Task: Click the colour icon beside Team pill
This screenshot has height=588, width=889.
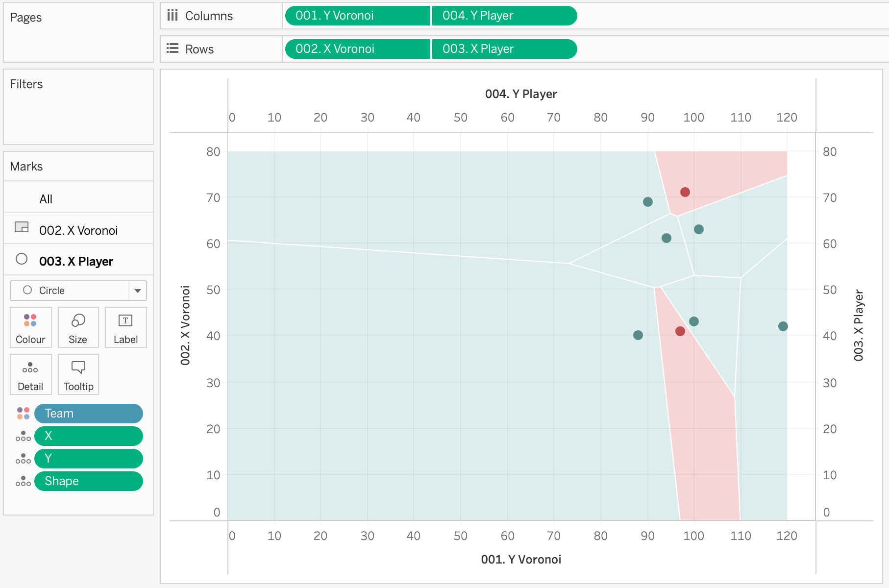Action: pyautogui.click(x=23, y=413)
